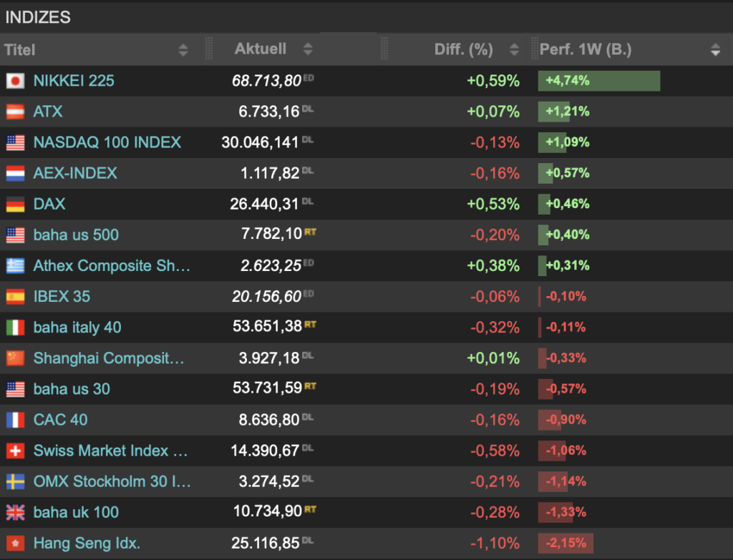Viewport: 733px width, 560px height.
Task: Click the value 7.782,10
Action: pyautogui.click(x=271, y=234)
